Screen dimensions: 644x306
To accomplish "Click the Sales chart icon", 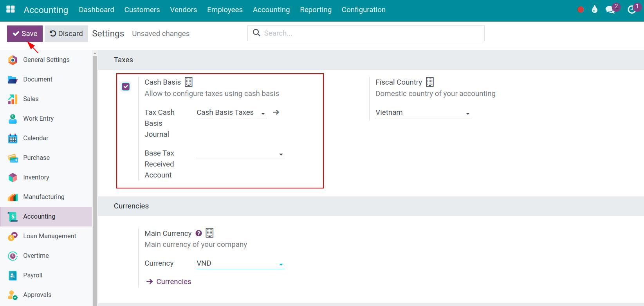I will coord(13,99).
